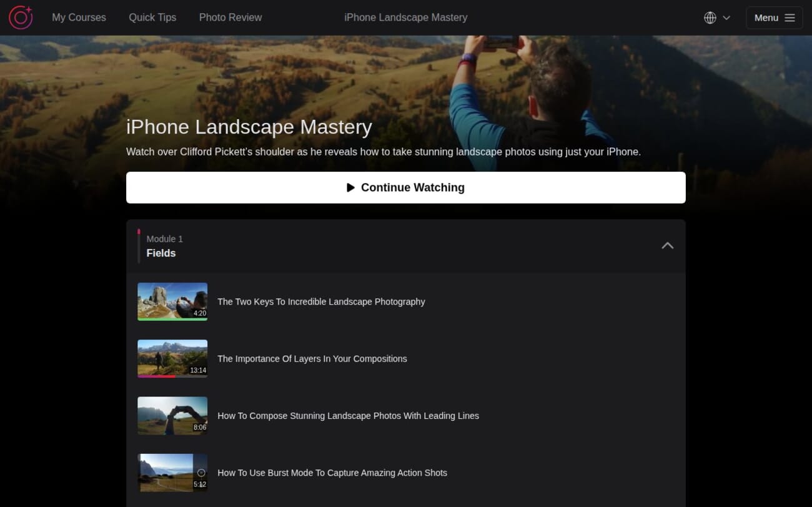812x507 pixels.
Task: Open 'The Importance Of Layers In Your Compositions'
Action: tap(312, 358)
